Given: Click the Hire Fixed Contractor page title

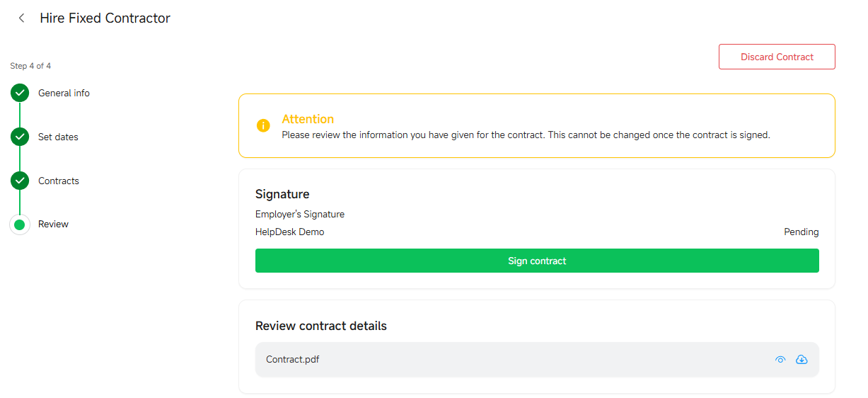Looking at the screenshot, I should click(105, 18).
